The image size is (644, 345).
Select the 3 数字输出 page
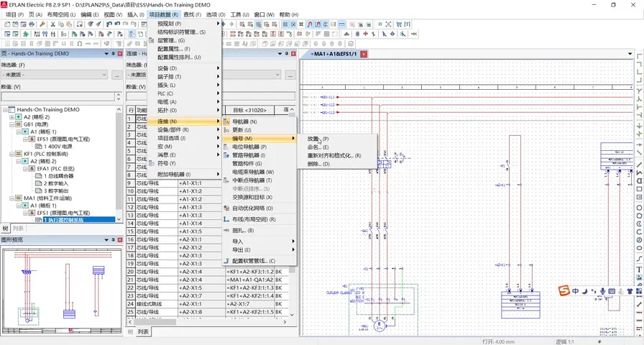coord(55,191)
